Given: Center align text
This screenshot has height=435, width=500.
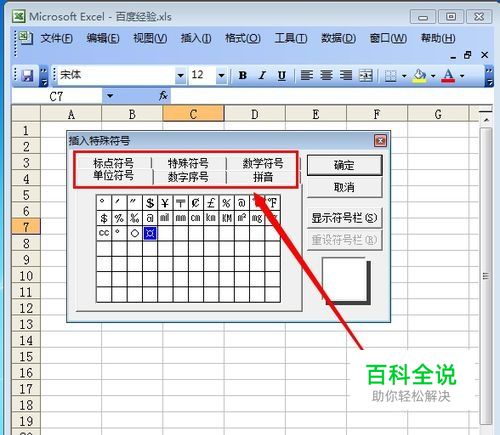Looking at the screenshot, I should (x=326, y=75).
